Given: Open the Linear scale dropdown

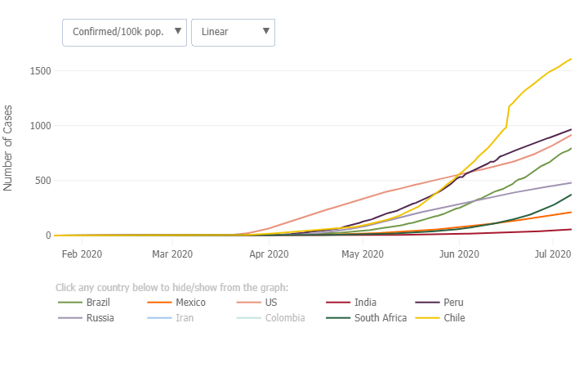Looking at the screenshot, I should point(233,32).
